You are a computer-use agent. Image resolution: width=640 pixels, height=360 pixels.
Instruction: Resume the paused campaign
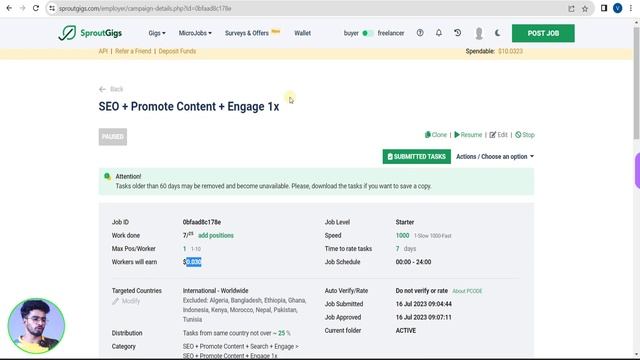[468, 135]
